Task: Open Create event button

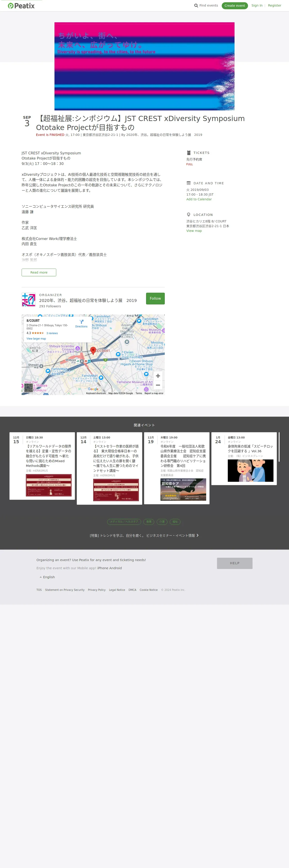Action: pos(235,6)
